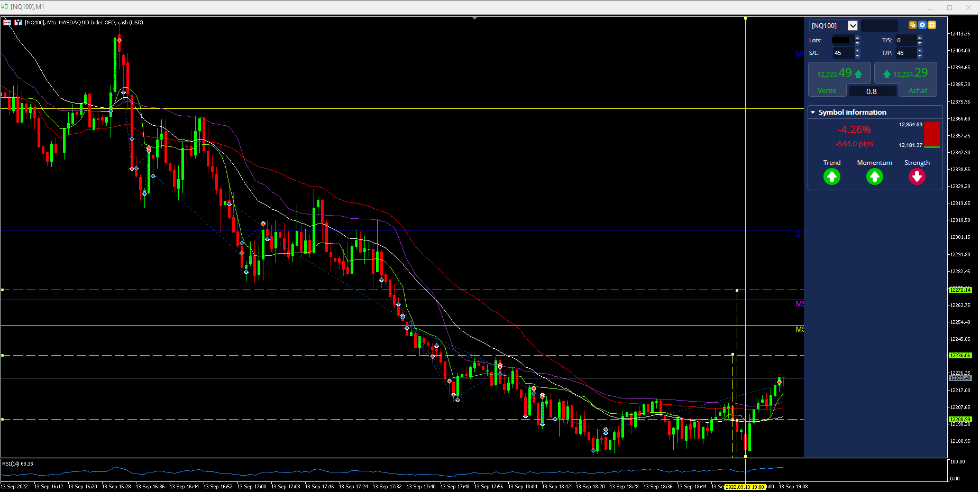The height and width of the screenshot is (492, 980).
Task: Increase the Lots value with up stepper
Action: pyautogui.click(x=857, y=38)
